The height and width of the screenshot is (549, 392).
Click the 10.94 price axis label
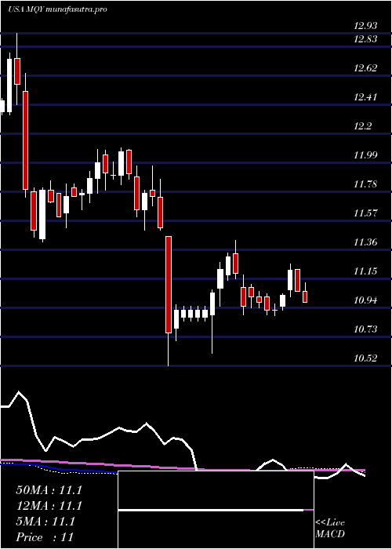click(365, 300)
